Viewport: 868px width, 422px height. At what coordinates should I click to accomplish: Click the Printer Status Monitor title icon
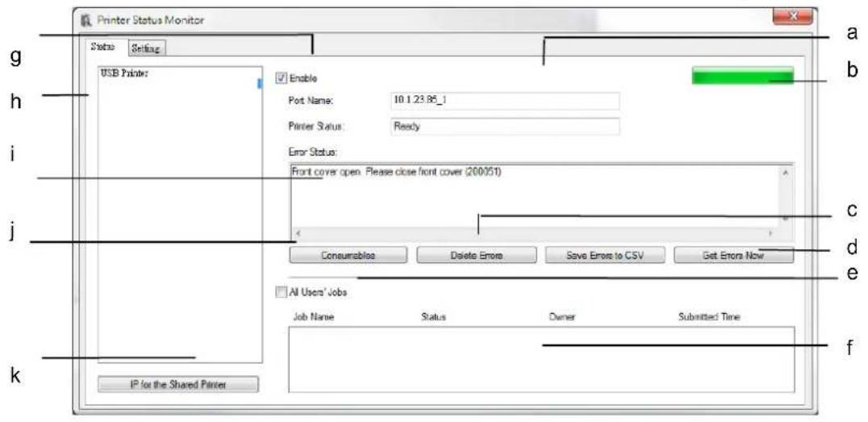86,21
